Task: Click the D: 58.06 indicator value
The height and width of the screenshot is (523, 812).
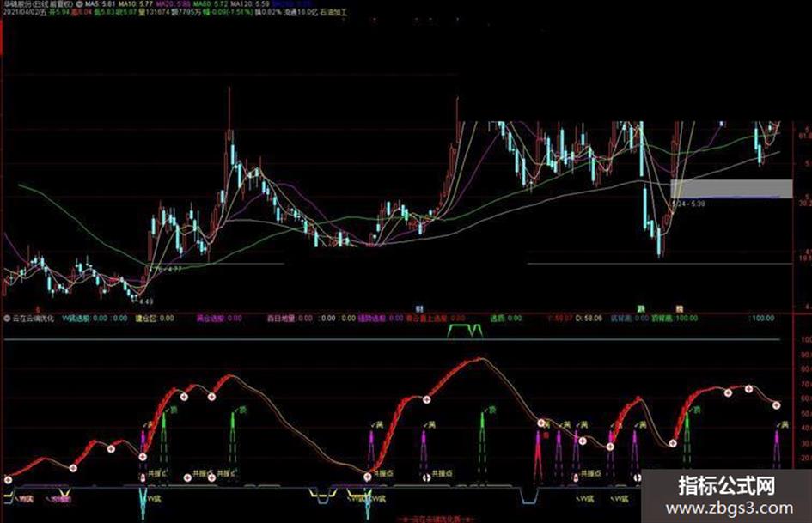Action: (589, 319)
